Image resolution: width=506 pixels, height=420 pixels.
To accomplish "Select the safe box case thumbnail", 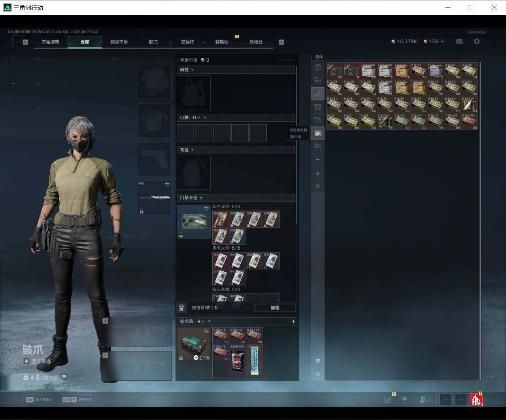I will coord(194,344).
